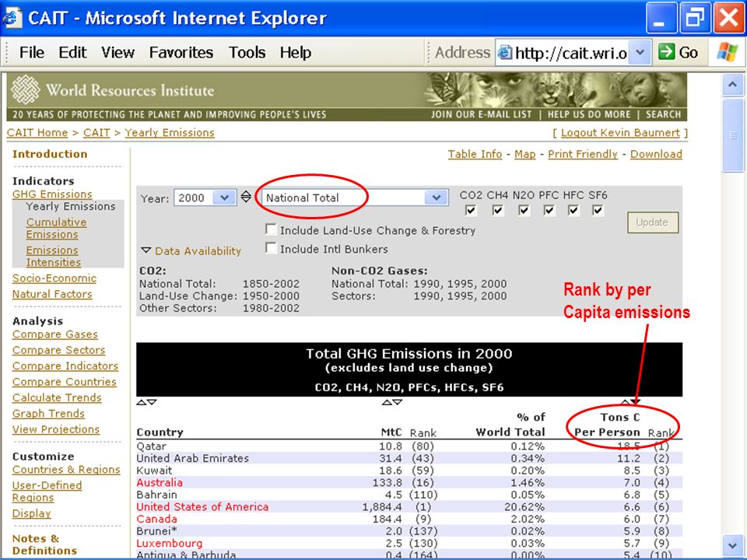Toggle the CO2 gas checkbox

[x=471, y=210]
